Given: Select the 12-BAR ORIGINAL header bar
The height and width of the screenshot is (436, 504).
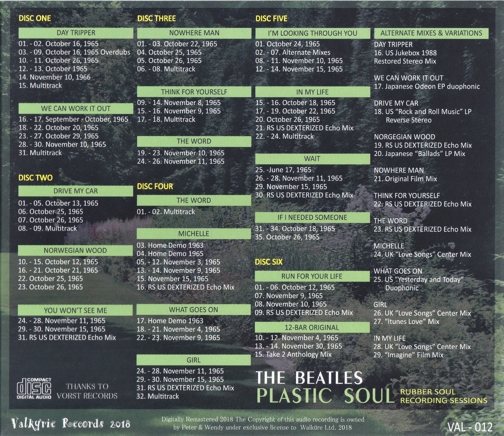Looking at the screenshot, I should [312, 327].
